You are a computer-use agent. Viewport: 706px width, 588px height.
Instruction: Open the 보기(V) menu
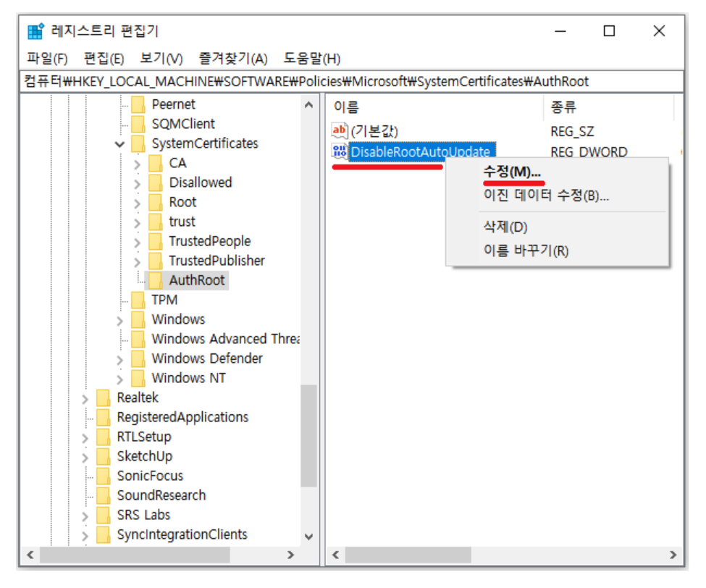click(x=161, y=58)
